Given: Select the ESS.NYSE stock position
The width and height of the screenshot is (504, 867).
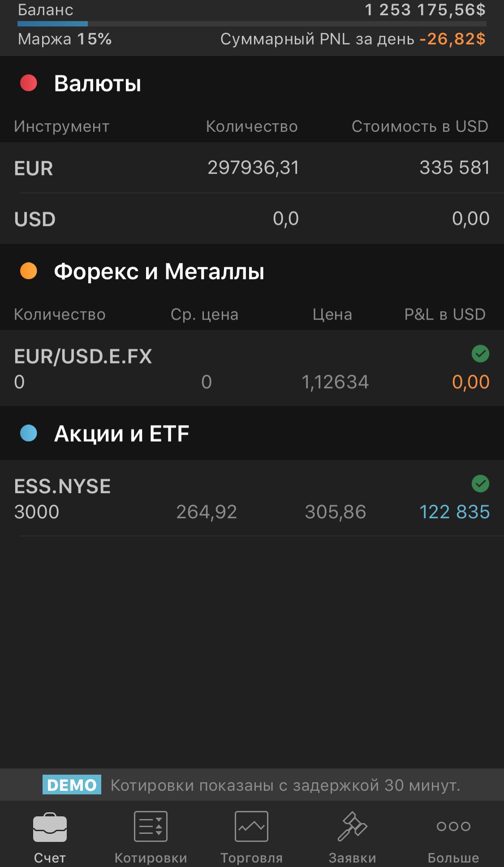Looking at the screenshot, I should 252,498.
